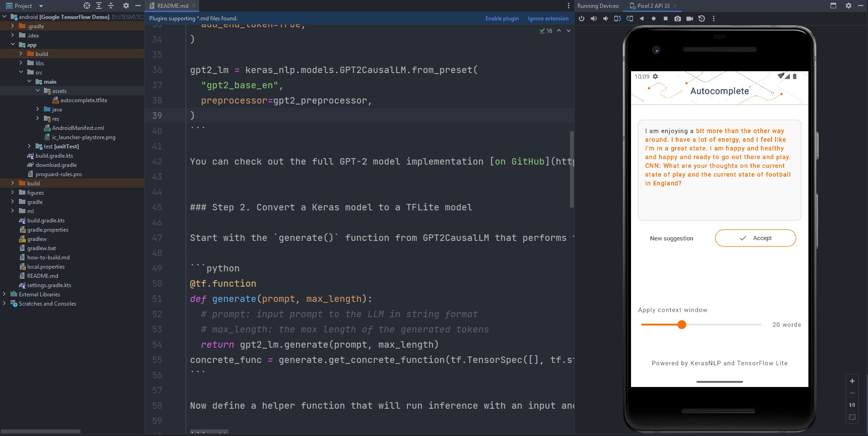The height and width of the screenshot is (436, 868).
Task: Open autocomplete.tflite in the project tree
Action: (84, 100)
